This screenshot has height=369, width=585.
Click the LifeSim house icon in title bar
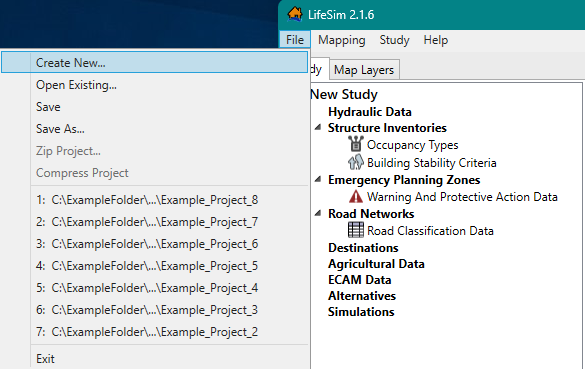coord(295,14)
